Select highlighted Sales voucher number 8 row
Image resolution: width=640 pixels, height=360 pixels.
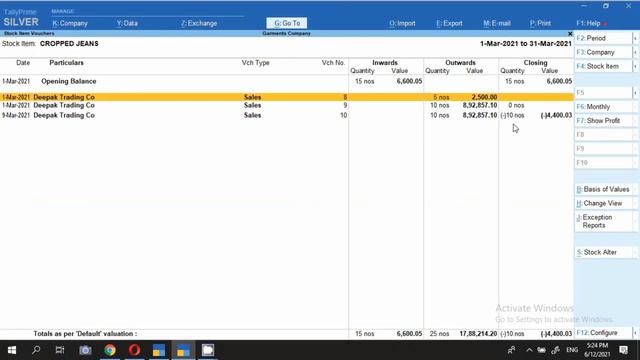pyautogui.click(x=287, y=97)
